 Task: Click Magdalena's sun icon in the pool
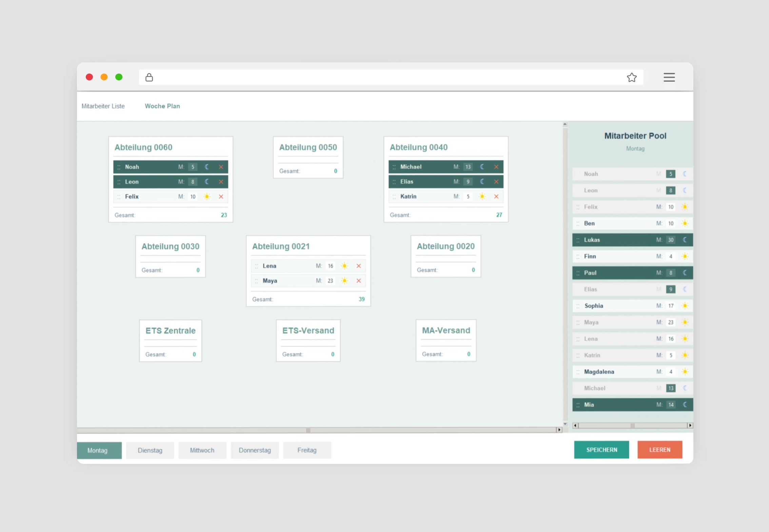click(x=685, y=372)
